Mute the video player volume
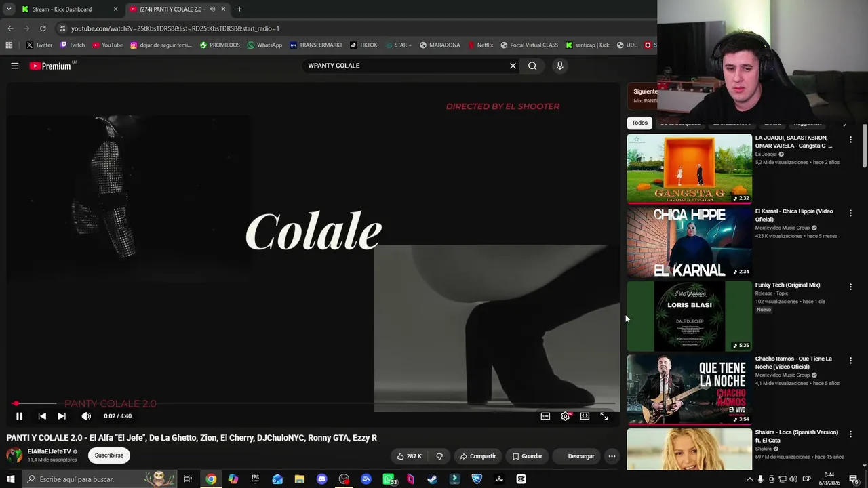868x488 pixels. pos(86,416)
